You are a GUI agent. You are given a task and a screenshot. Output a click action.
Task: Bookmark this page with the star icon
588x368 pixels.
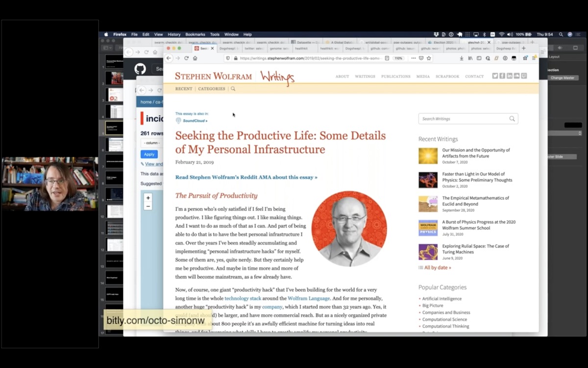(x=429, y=58)
